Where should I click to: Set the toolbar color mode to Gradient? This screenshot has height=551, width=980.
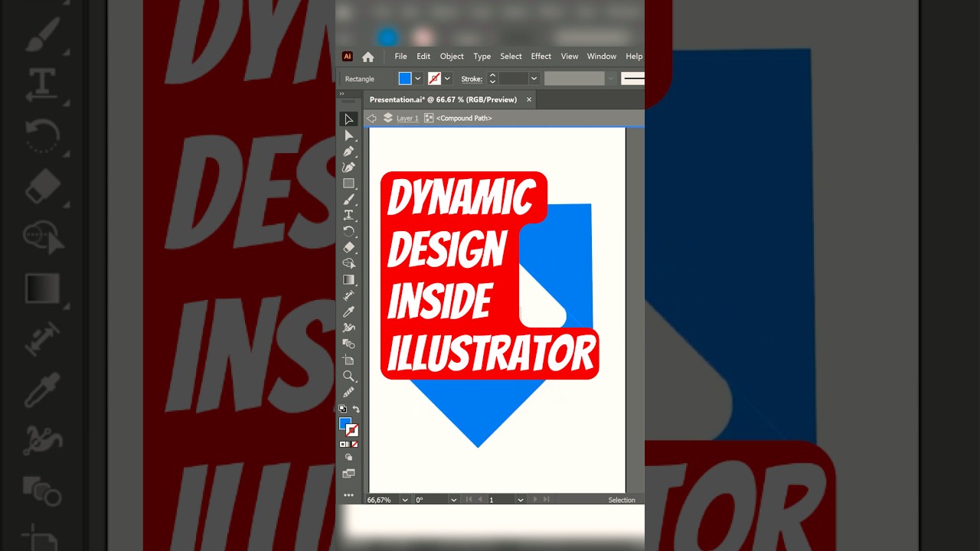tap(348, 444)
